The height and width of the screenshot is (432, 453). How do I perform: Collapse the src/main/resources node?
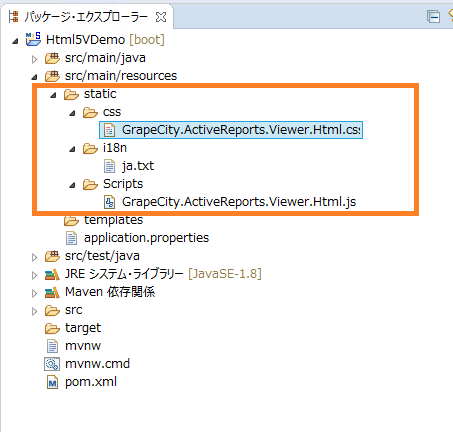34,77
